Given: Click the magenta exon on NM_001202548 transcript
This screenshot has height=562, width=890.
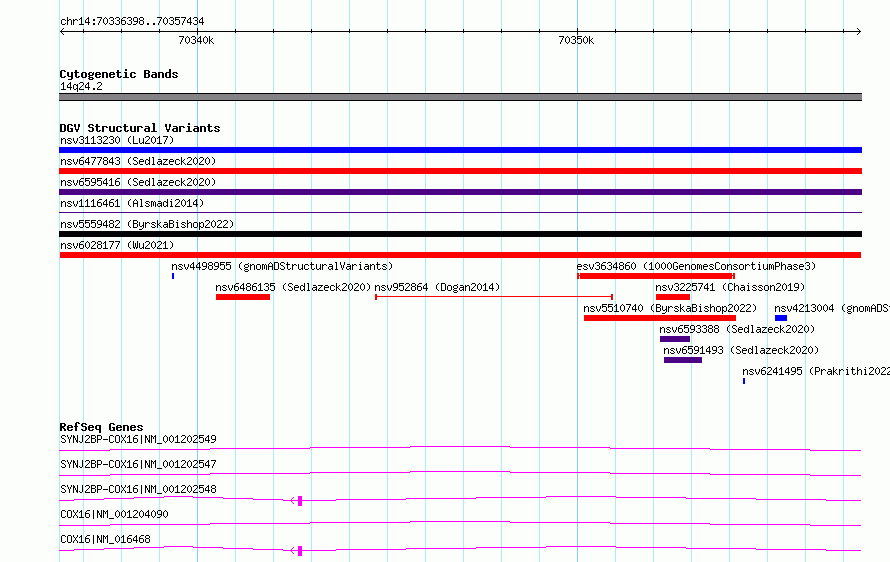Looking at the screenshot, I should pos(300,501).
